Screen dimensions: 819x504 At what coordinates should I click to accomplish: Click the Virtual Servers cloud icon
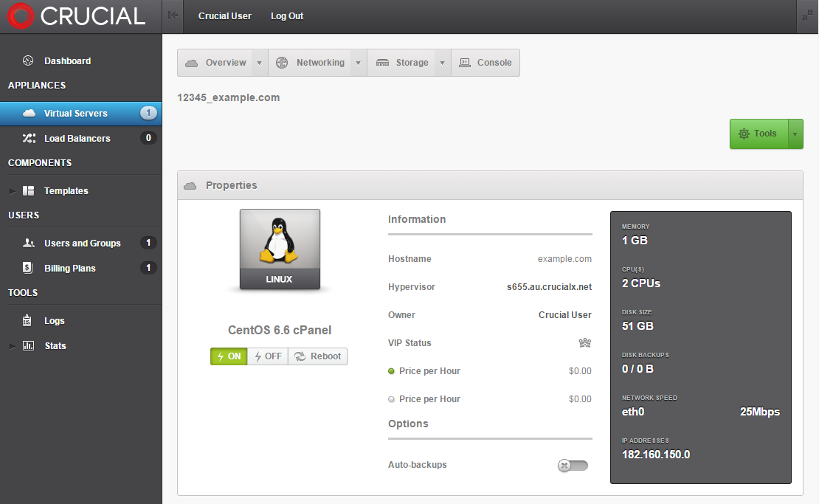pos(30,114)
